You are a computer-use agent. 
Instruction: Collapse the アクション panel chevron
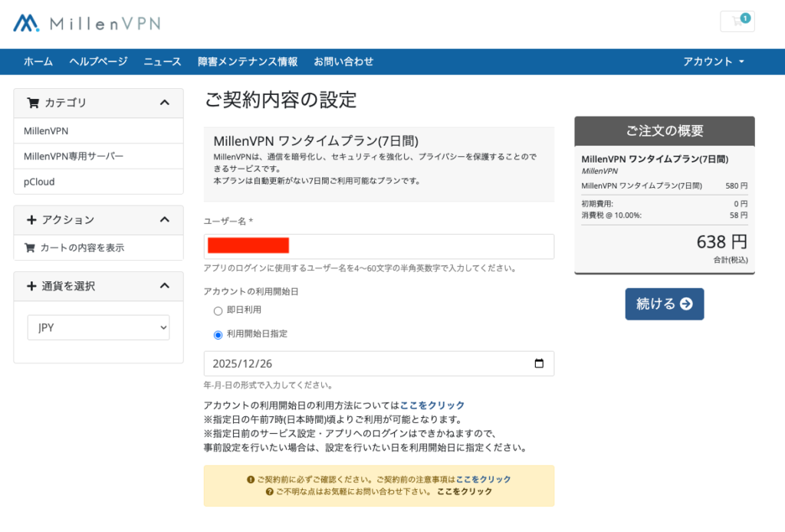pyautogui.click(x=164, y=220)
